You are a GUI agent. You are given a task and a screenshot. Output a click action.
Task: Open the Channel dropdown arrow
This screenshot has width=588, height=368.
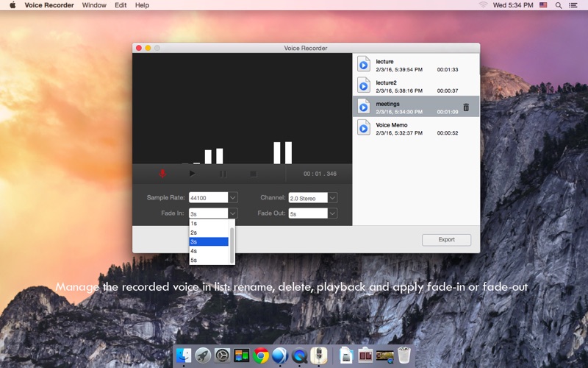pos(333,197)
